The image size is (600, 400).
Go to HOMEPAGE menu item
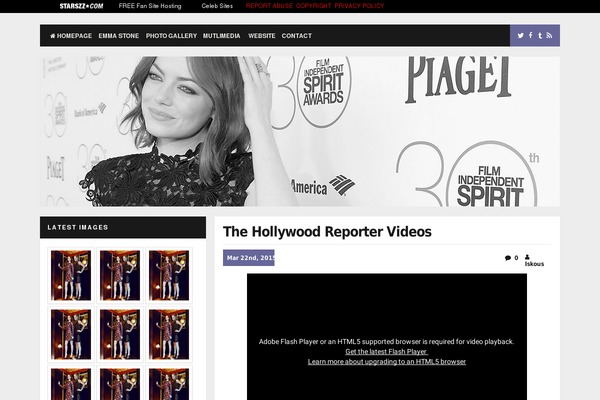click(71, 36)
